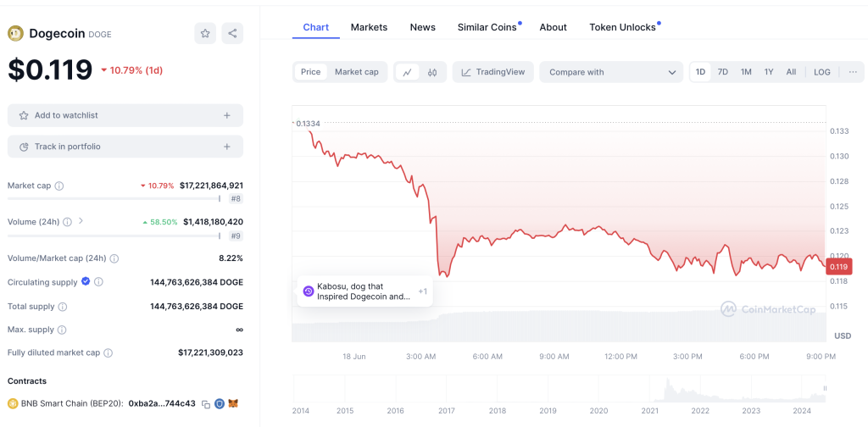Open the Fully diluted market cap info icon
868x427 pixels.
pyautogui.click(x=108, y=353)
